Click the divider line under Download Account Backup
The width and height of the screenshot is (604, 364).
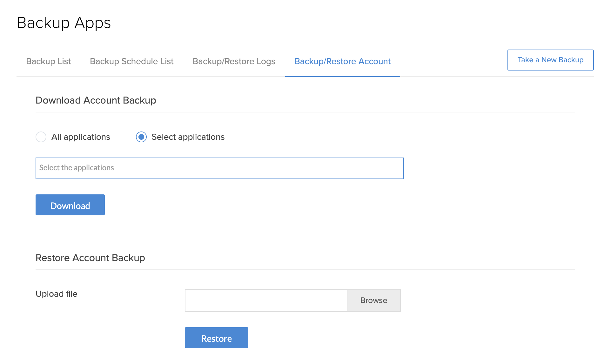[305, 112]
